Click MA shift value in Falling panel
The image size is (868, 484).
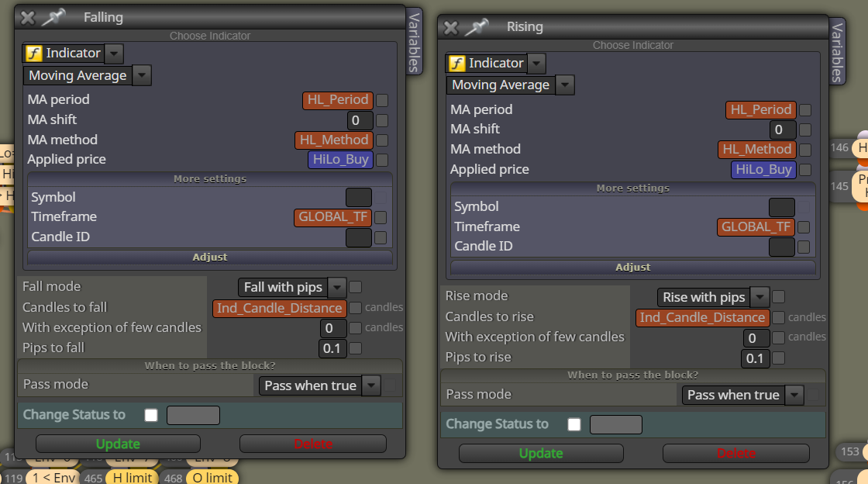360,120
